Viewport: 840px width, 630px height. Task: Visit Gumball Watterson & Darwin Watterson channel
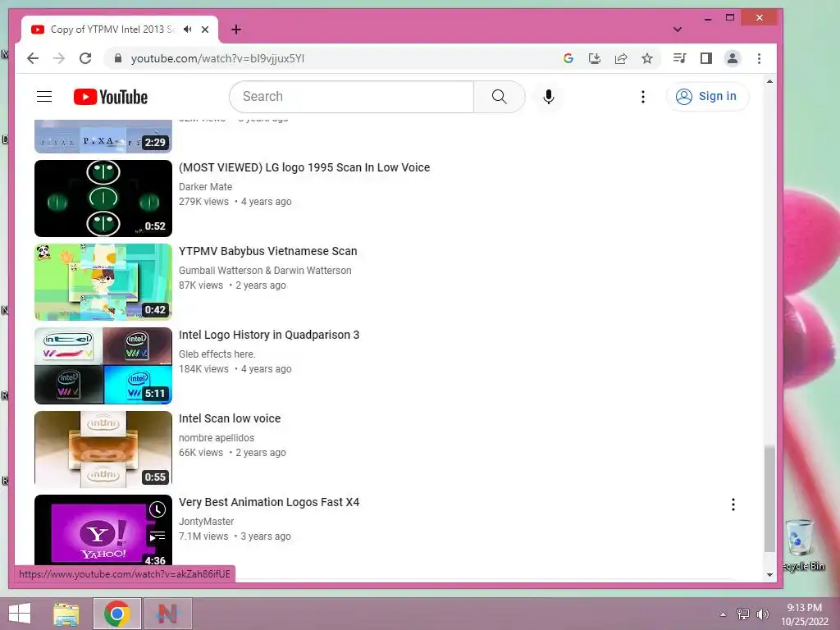pyautogui.click(x=265, y=270)
